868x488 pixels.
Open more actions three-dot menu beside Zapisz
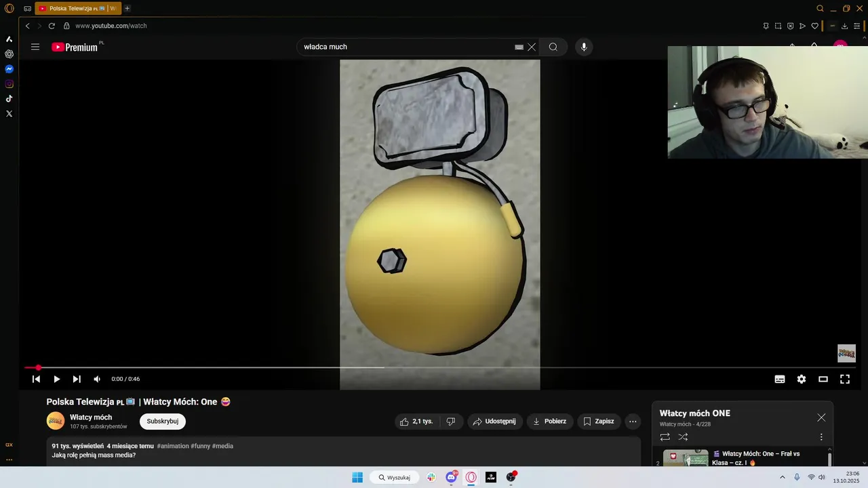pyautogui.click(x=633, y=421)
